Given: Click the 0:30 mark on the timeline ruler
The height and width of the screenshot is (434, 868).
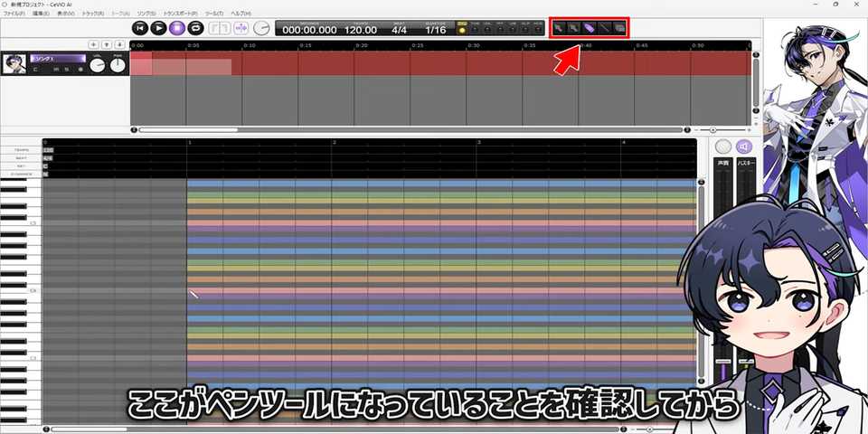Looking at the screenshot, I should tap(474, 45).
